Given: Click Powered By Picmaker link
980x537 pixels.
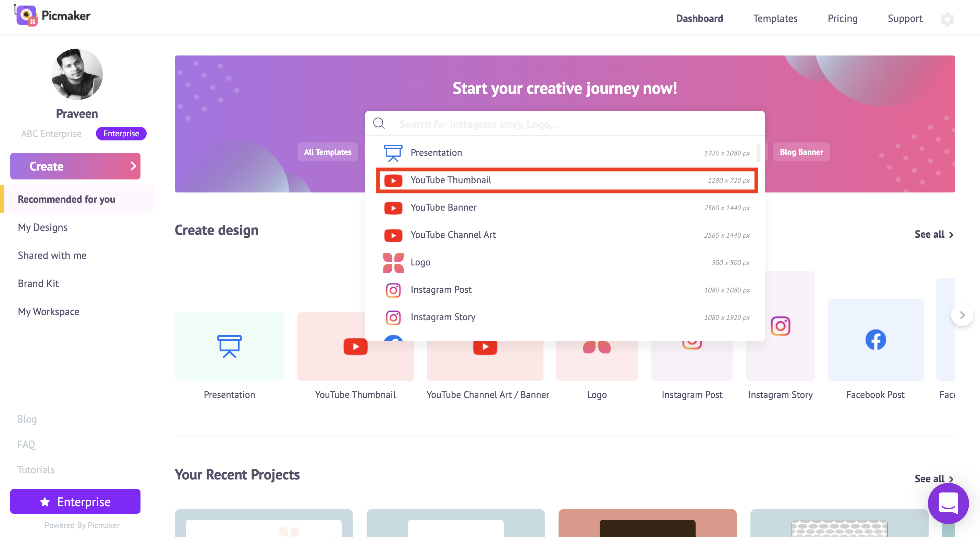Looking at the screenshot, I should click(x=82, y=525).
